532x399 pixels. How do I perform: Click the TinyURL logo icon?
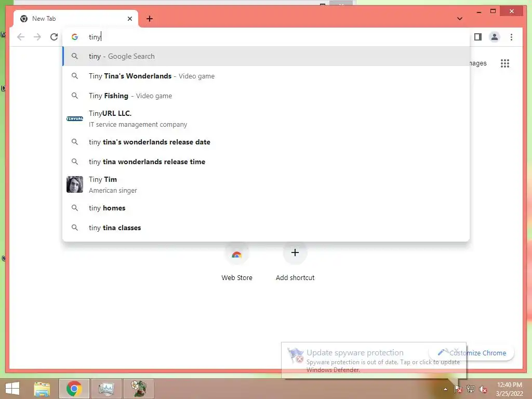tap(75, 119)
